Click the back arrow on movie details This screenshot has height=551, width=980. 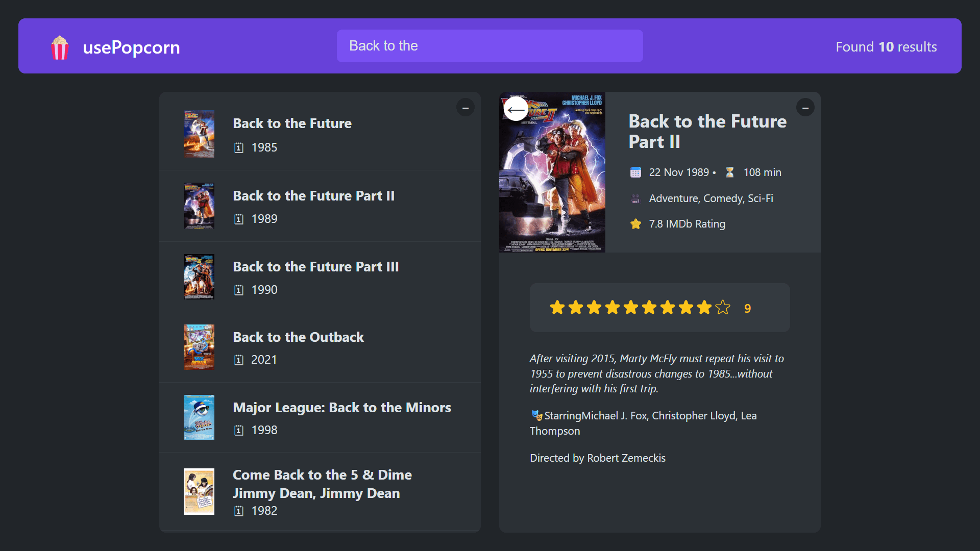pos(516,109)
